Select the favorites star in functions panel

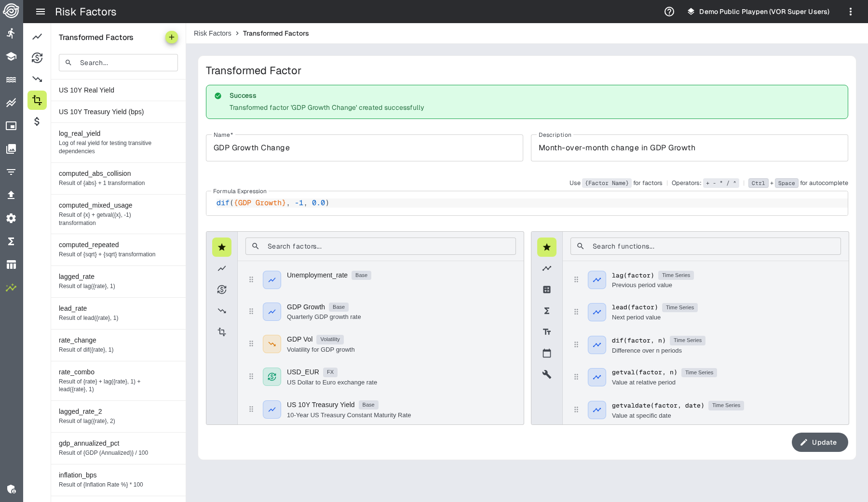coord(546,247)
